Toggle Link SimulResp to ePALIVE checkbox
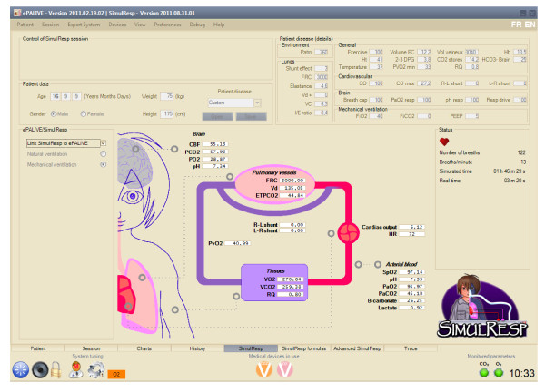Image resolution: width=545 pixels, height=392 pixels. pyautogui.click(x=104, y=143)
